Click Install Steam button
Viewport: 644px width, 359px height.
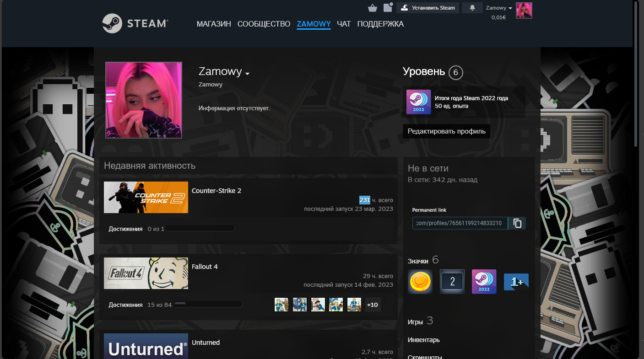pos(428,8)
